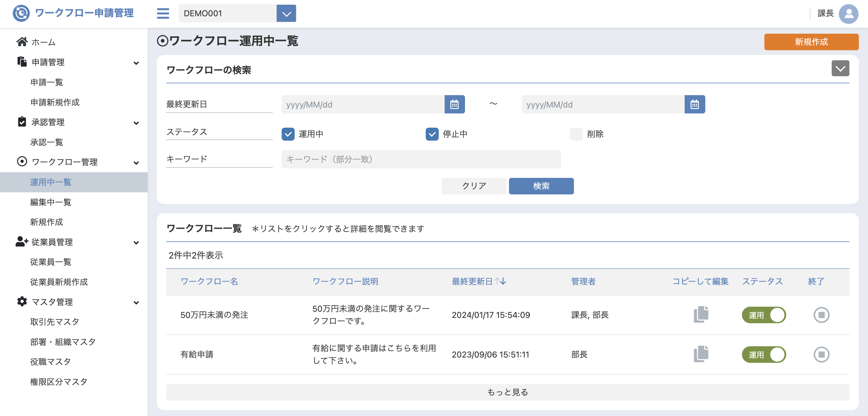Open 承認一覧 in sidebar
This screenshot has width=868, height=416.
tap(47, 142)
